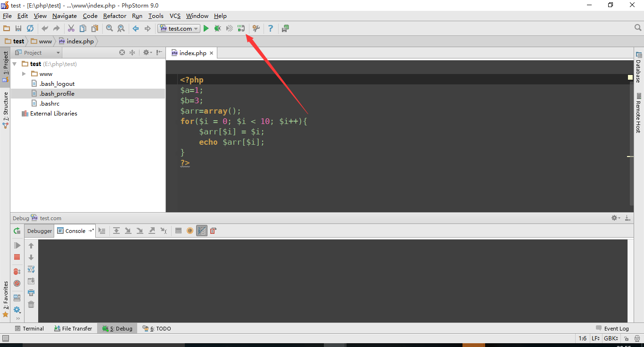644x347 pixels.
Task: Open the Terminal tool window
Action: click(x=29, y=329)
